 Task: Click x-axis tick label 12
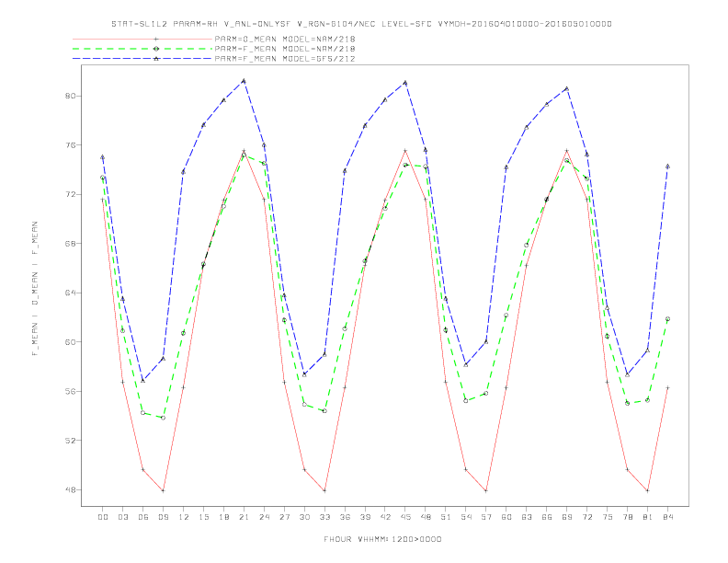coord(184,517)
